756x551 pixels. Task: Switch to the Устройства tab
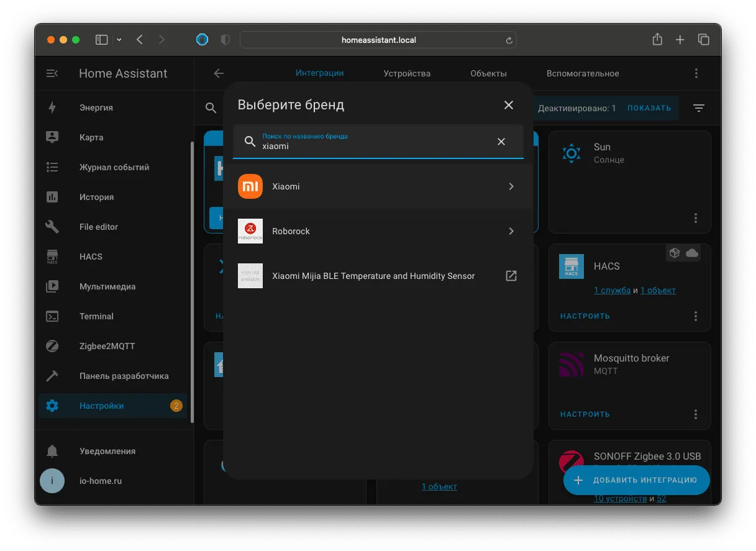pyautogui.click(x=407, y=73)
